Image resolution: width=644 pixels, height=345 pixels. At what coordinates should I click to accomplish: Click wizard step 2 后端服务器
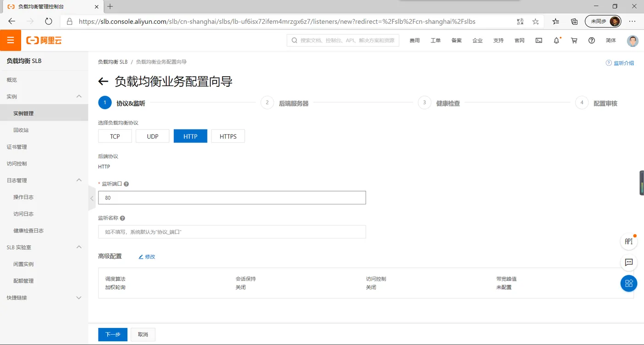click(284, 103)
